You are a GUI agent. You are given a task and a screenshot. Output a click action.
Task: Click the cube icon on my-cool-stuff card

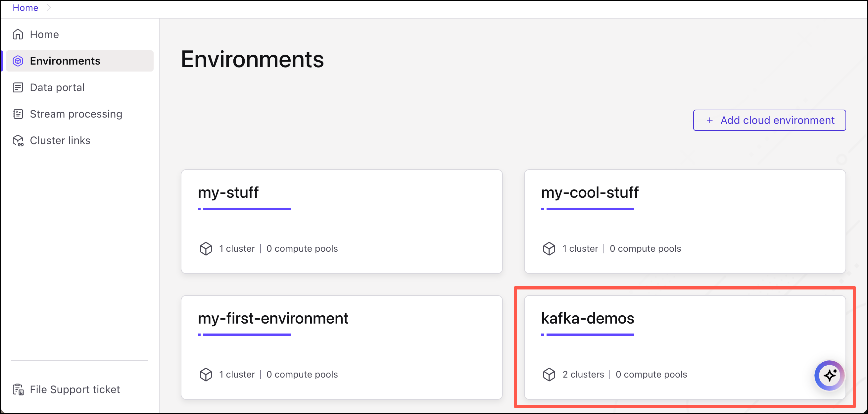(x=549, y=249)
